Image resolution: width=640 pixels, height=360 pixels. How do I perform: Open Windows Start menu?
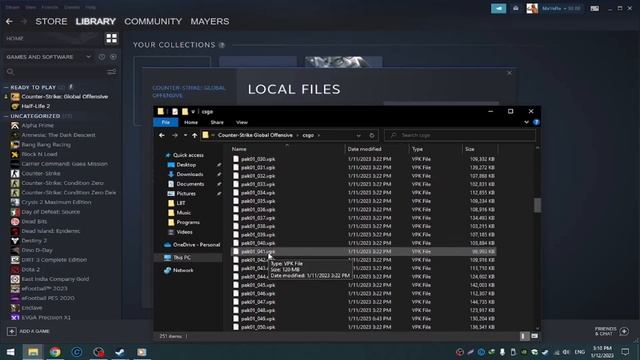[x=11, y=352]
